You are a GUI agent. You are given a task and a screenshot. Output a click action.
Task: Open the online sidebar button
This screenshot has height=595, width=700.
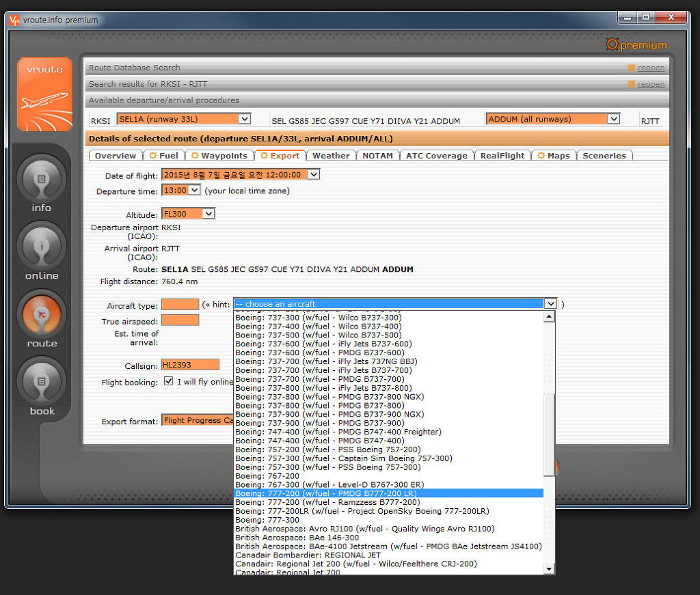42,246
